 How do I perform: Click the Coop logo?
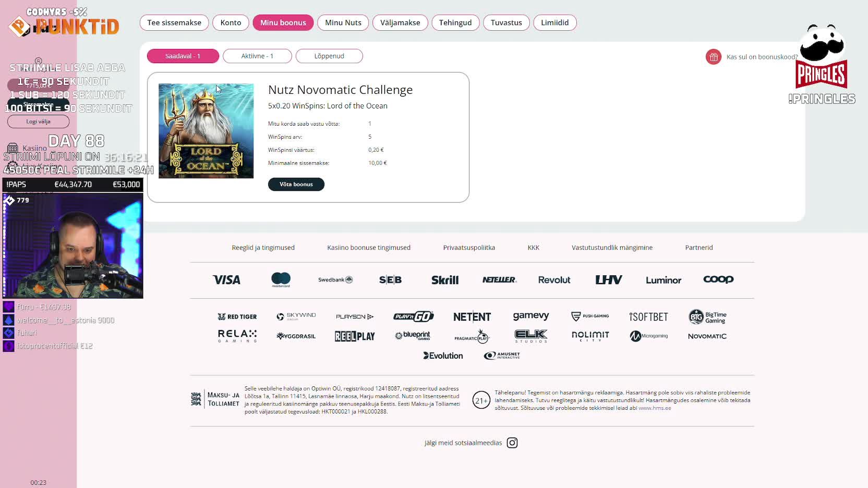point(718,279)
